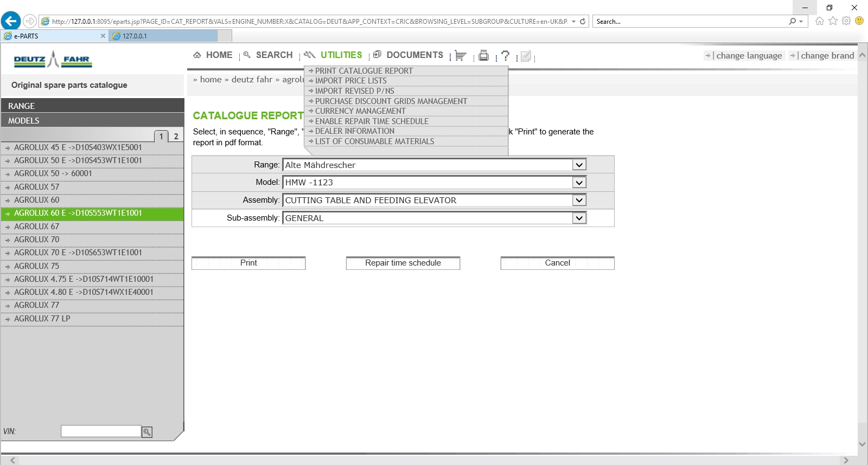Image resolution: width=868 pixels, height=465 pixels.
Task: Click Repair time schedule button
Action: coord(403,263)
